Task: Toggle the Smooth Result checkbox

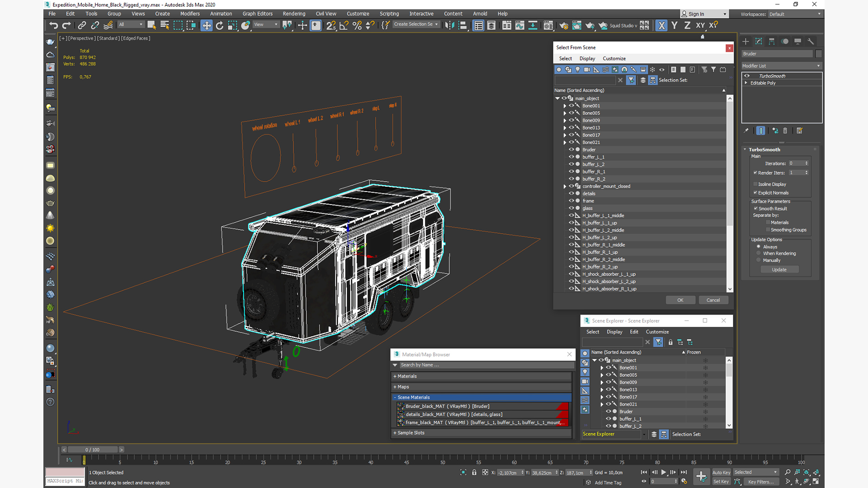Action: pyautogui.click(x=756, y=208)
